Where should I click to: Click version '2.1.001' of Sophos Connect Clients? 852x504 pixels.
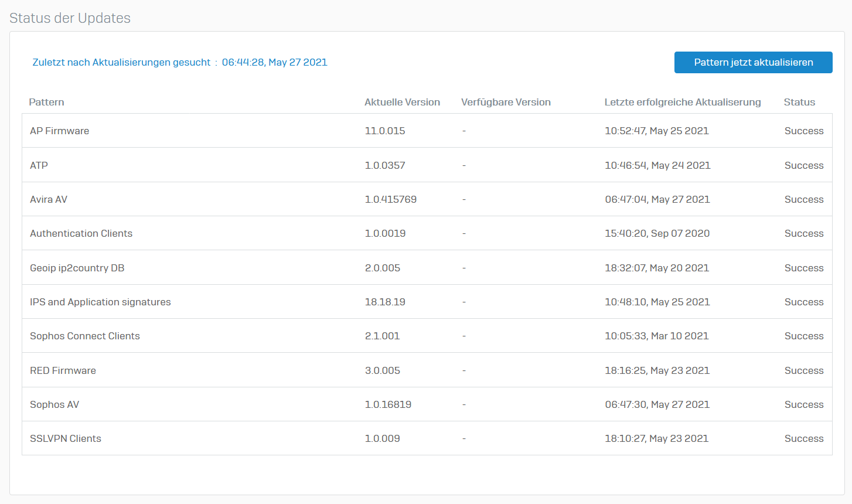pos(382,336)
